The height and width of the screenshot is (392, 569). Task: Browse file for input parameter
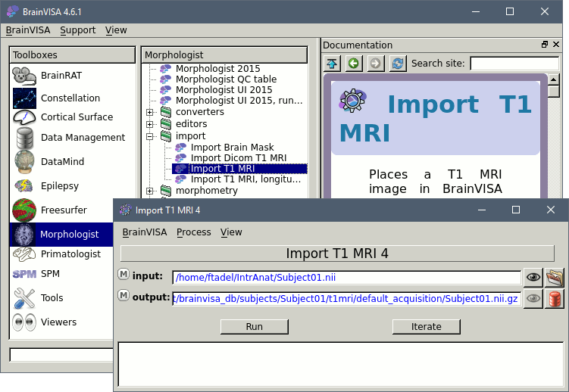click(x=555, y=277)
